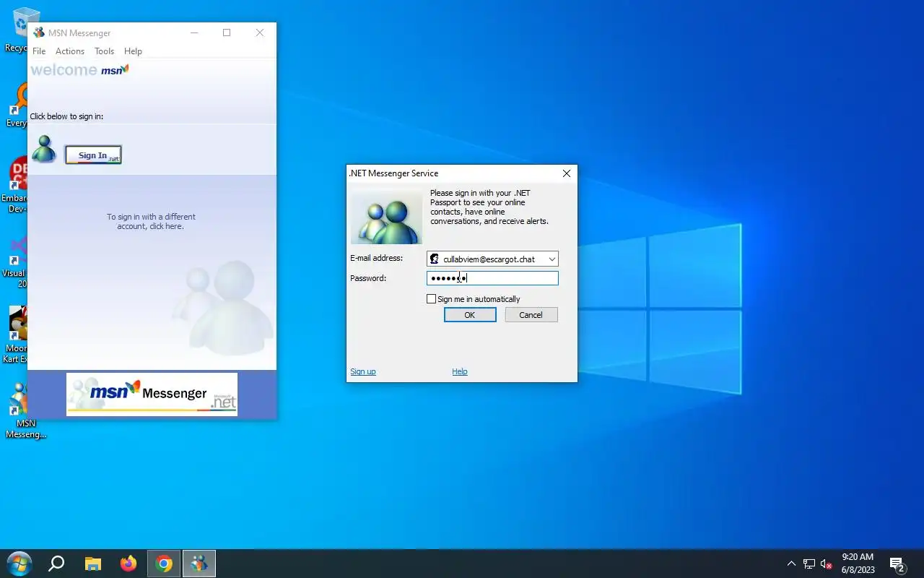
Task: Open the clock showing 9:20 AM
Action: (x=858, y=564)
